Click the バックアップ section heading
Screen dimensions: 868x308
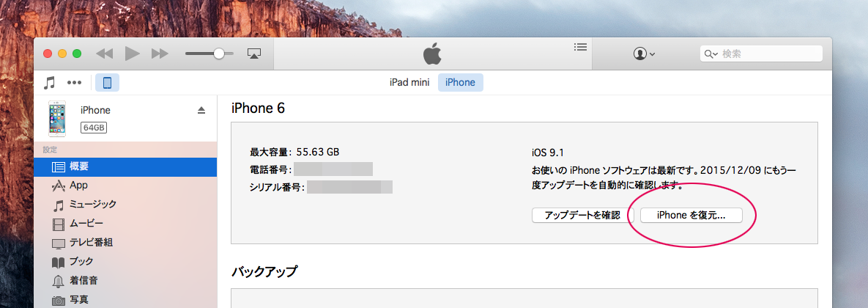[x=264, y=271]
